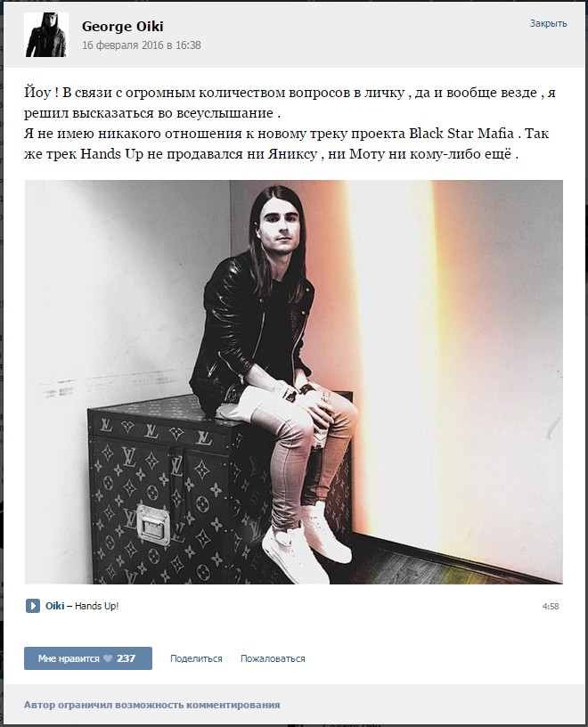This screenshot has width=588, height=727.
Task: Play the Oiki – Hands Up! audio track
Action: point(32,606)
